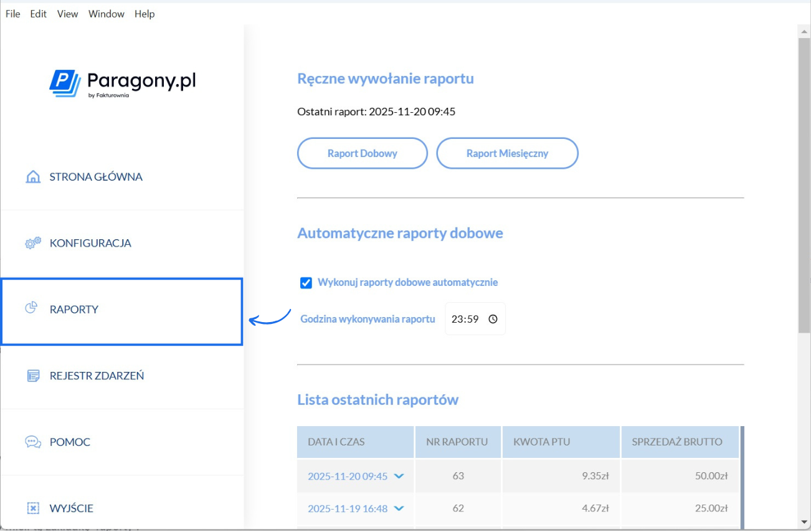
Task: Toggle 'Wykonuj raporty dobowe automatycznie' setting
Action: (305, 282)
